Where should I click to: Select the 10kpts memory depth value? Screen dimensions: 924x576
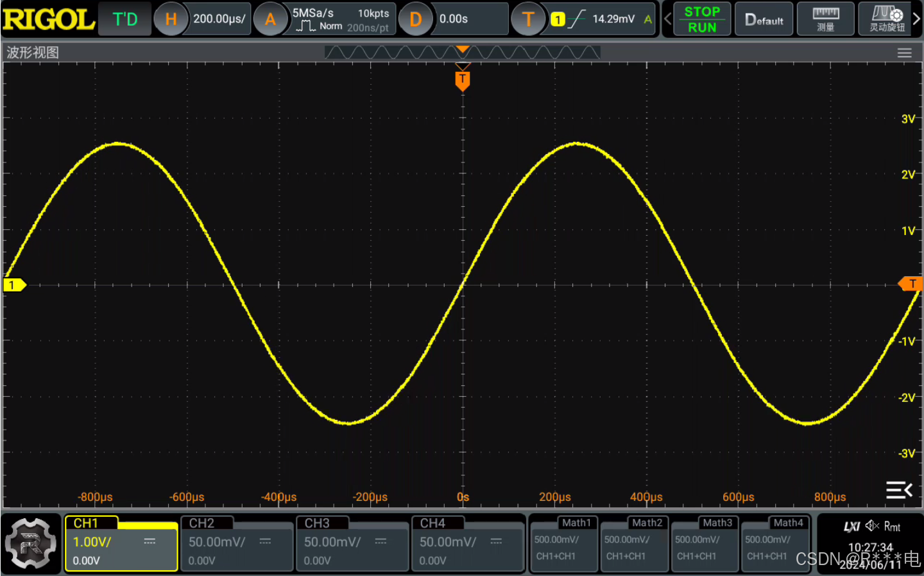point(373,13)
